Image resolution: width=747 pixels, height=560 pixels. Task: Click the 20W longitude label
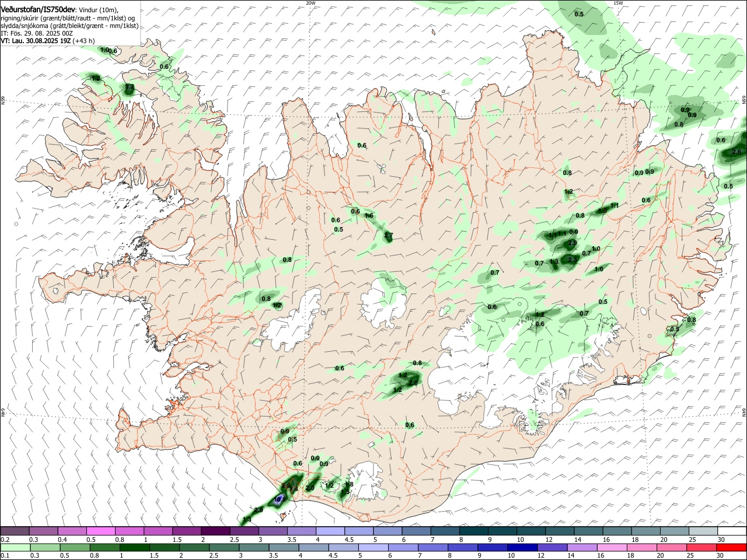click(x=310, y=3)
